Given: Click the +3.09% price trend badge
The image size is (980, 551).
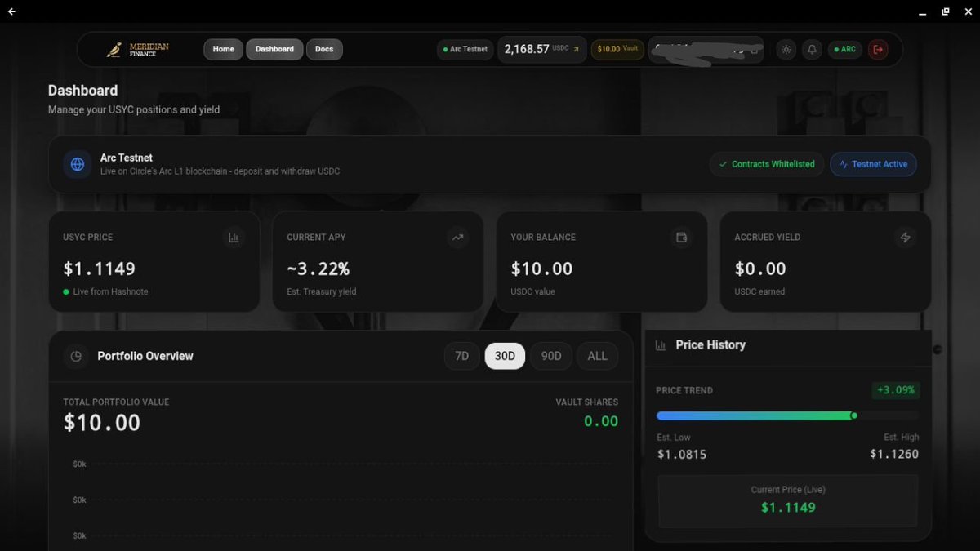Looking at the screenshot, I should click(x=895, y=390).
